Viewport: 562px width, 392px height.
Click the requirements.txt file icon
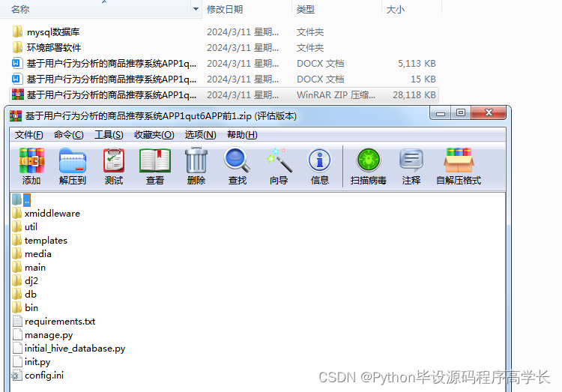coord(17,322)
